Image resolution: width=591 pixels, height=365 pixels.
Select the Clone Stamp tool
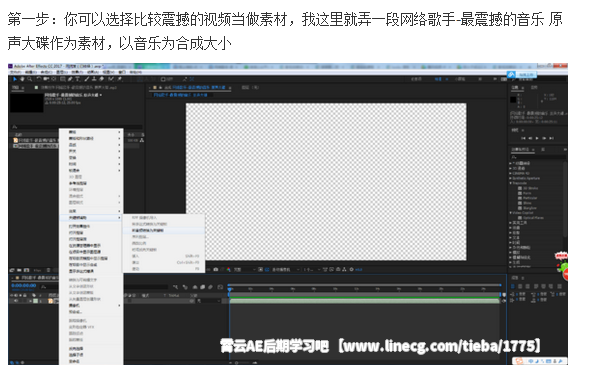[x=94, y=79]
